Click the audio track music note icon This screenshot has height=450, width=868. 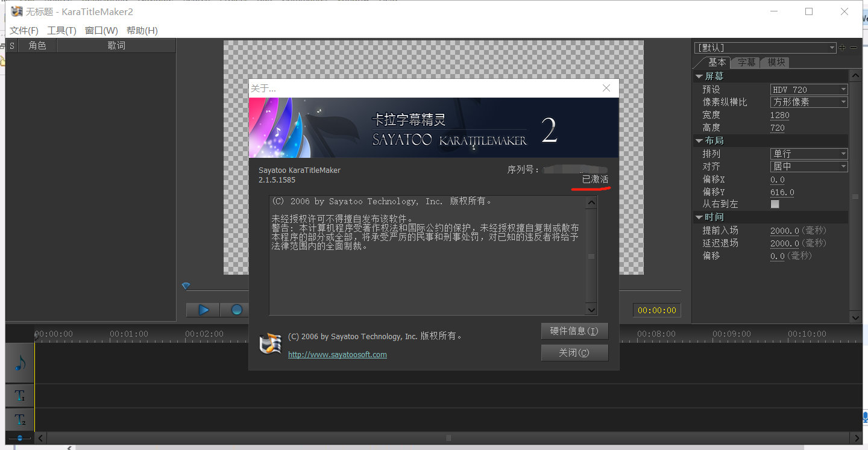[x=20, y=363]
